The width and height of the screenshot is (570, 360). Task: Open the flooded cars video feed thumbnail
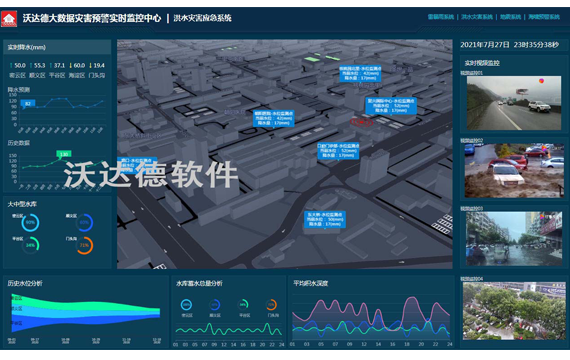(514, 171)
